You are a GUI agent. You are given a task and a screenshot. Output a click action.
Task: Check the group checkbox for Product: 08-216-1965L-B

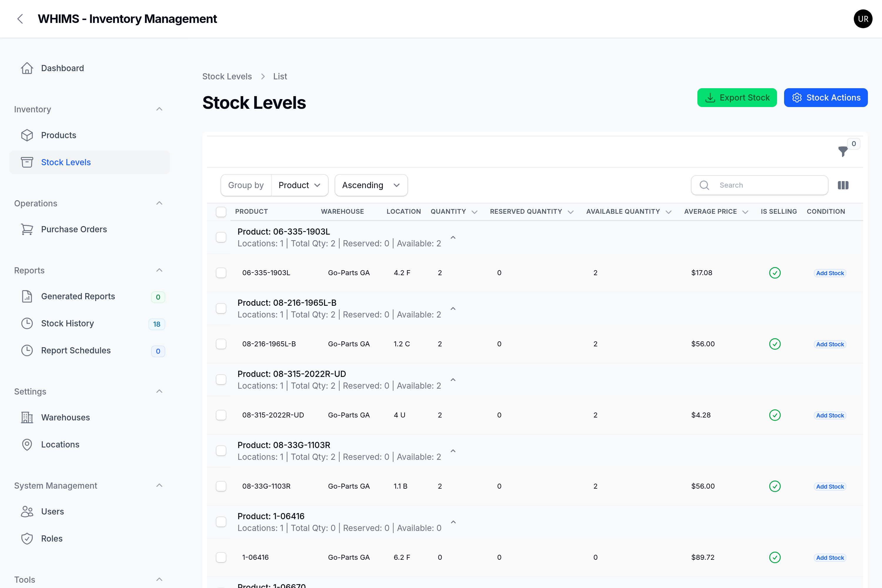tap(221, 309)
